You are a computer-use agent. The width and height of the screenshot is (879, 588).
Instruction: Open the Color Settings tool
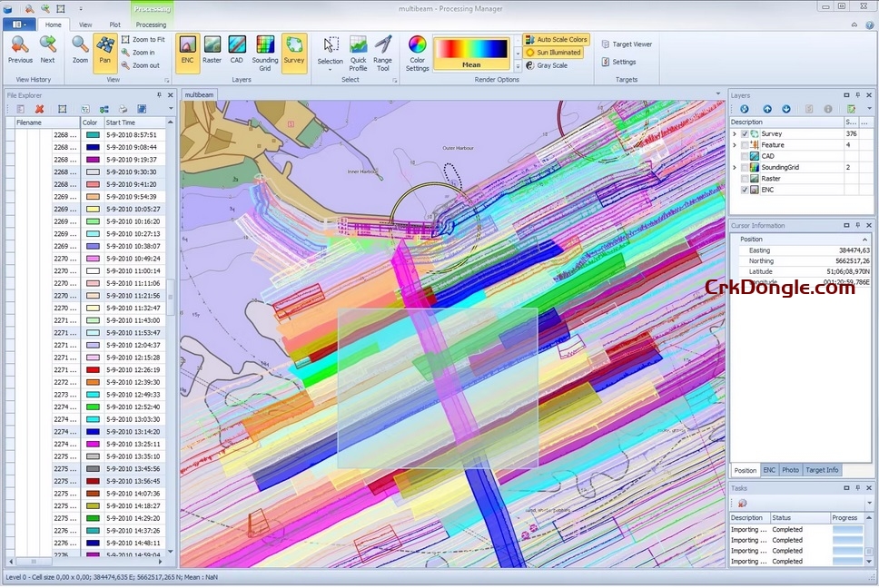(417, 54)
